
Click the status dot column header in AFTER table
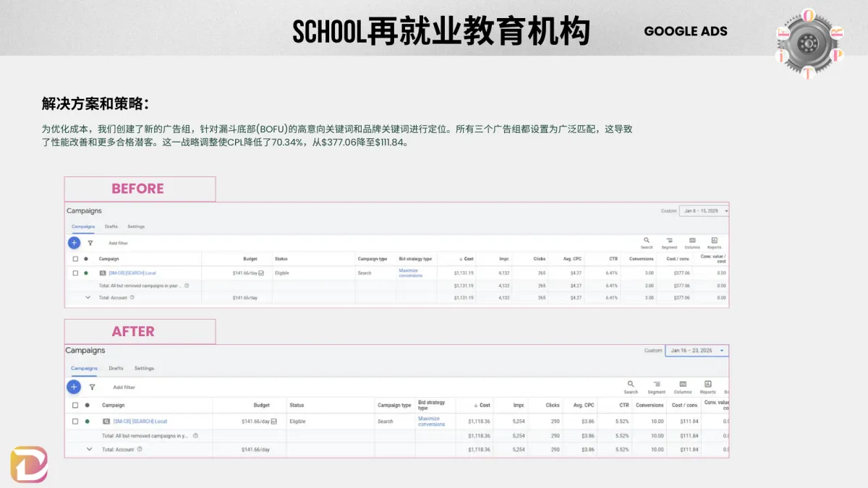tap(88, 406)
